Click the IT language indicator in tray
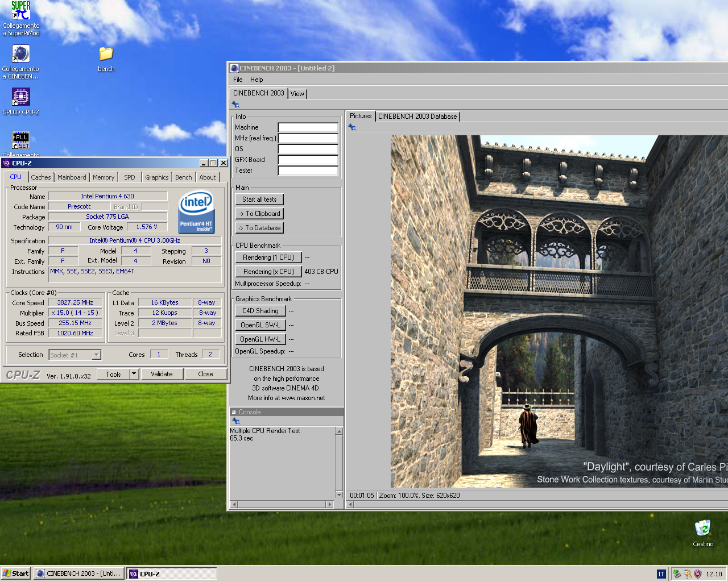Image resolution: width=728 pixels, height=582 pixels. pos(661,574)
